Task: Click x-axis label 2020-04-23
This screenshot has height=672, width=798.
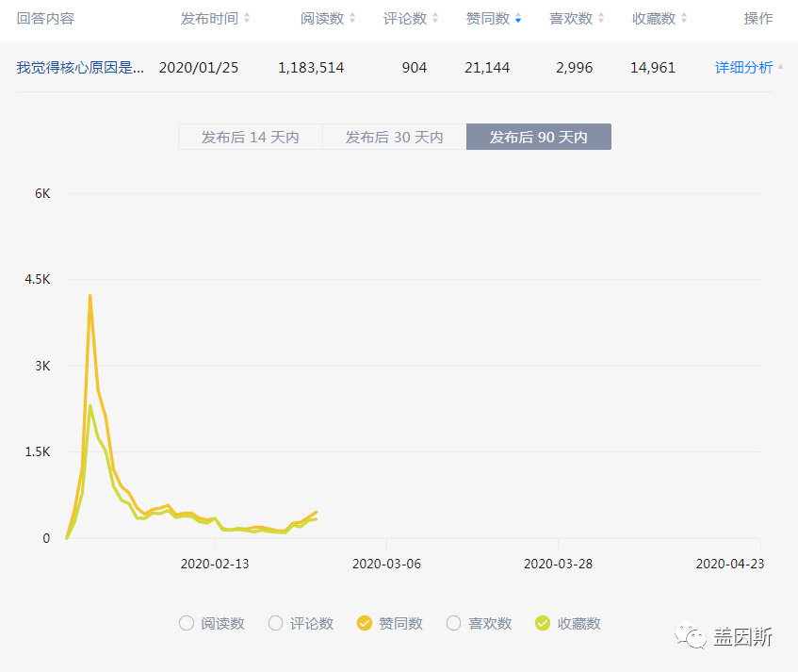Action: 730,564
